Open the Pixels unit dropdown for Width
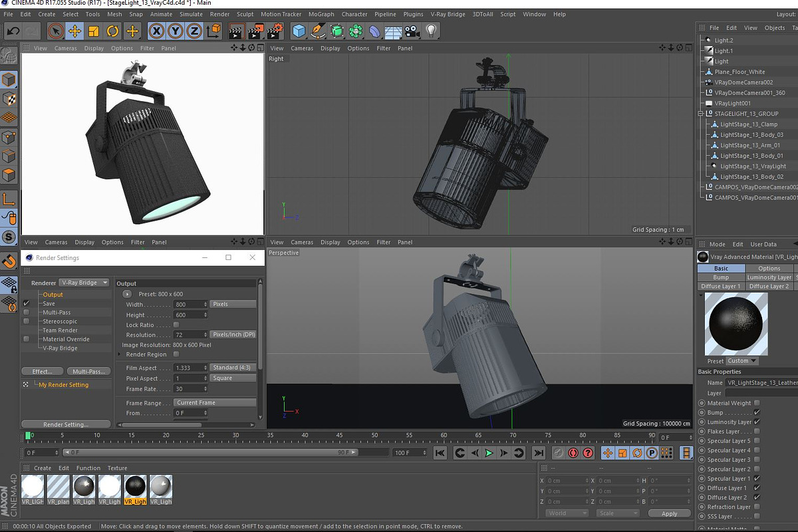This screenshot has height=532, width=798. click(x=233, y=304)
